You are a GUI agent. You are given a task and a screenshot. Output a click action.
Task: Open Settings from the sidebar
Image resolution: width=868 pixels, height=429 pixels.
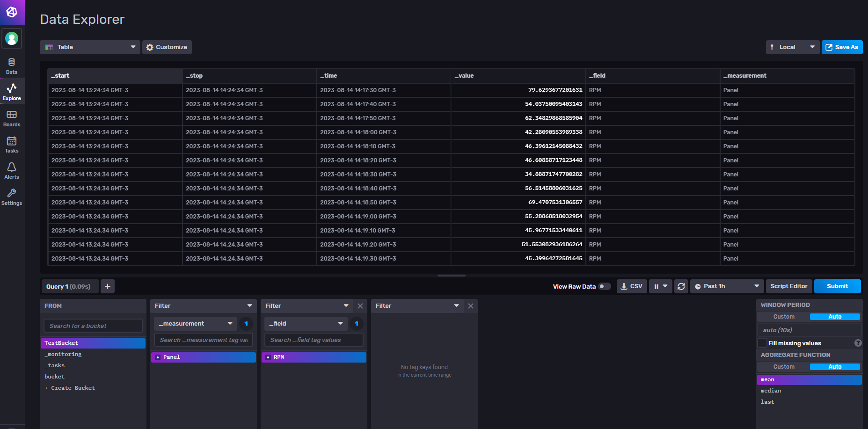point(12,197)
